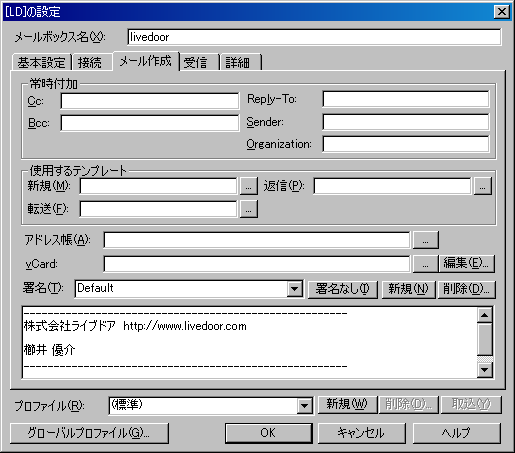
Task: Click the vCard path field
Action: tap(257, 264)
